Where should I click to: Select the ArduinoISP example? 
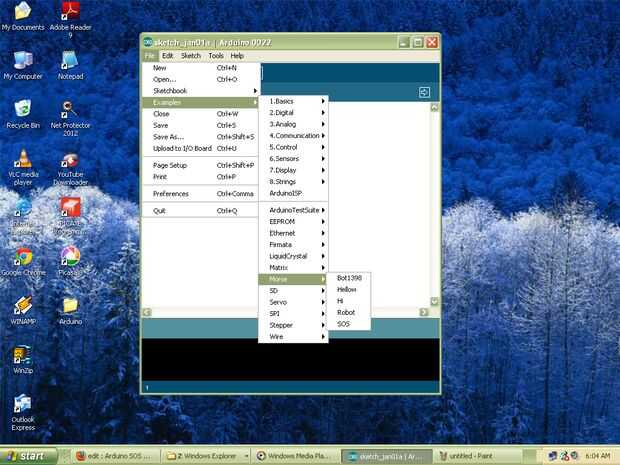[x=293, y=193]
